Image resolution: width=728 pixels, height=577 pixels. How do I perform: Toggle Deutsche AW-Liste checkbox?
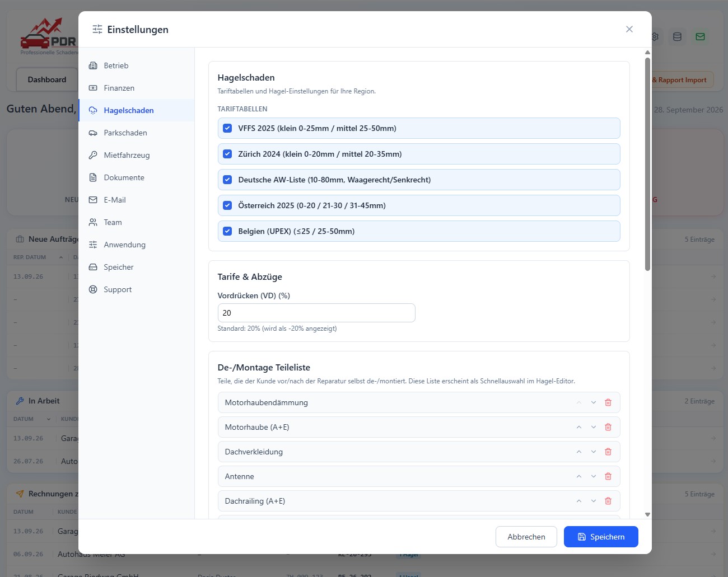tap(227, 180)
